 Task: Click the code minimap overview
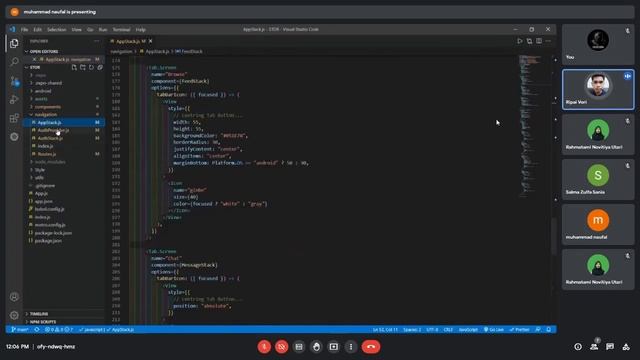click(x=531, y=127)
